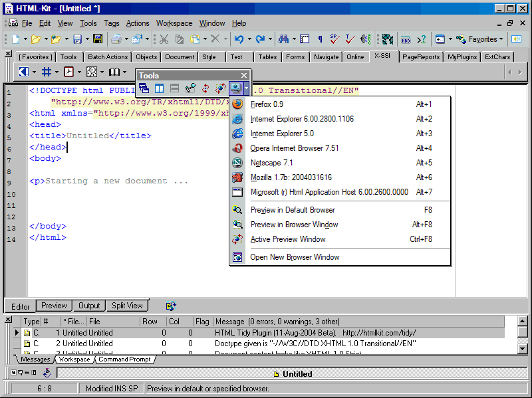
Task: Click messages panel scroll down arrow
Action: click(x=522, y=348)
